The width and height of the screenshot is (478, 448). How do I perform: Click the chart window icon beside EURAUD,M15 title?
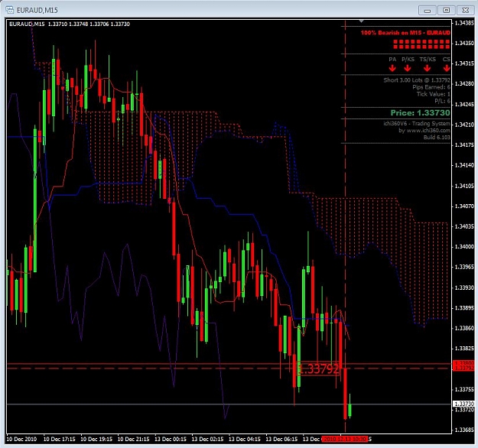[x=9, y=10]
